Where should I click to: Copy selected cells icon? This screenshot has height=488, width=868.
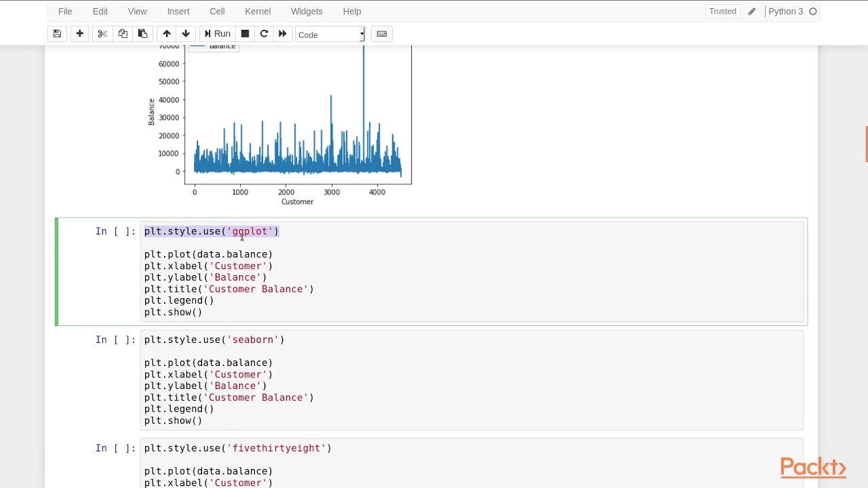123,34
